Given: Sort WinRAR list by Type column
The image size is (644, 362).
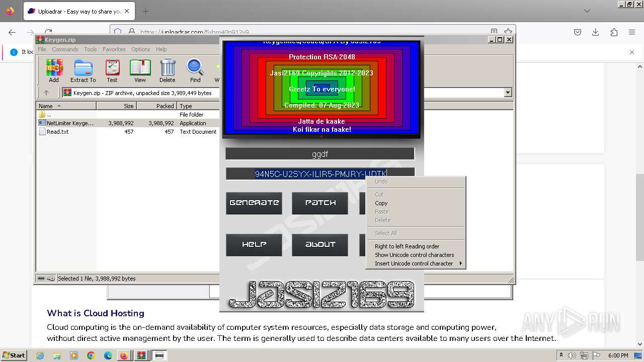Looking at the screenshot, I should tap(198, 106).
